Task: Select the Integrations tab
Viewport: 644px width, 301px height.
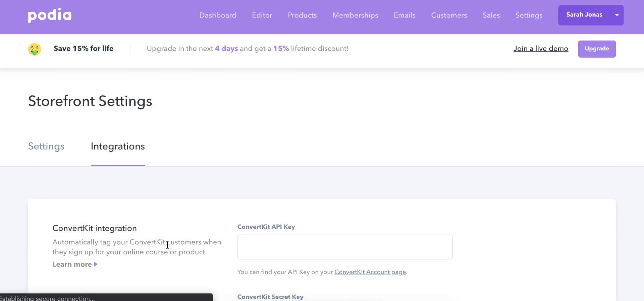Action: click(118, 146)
